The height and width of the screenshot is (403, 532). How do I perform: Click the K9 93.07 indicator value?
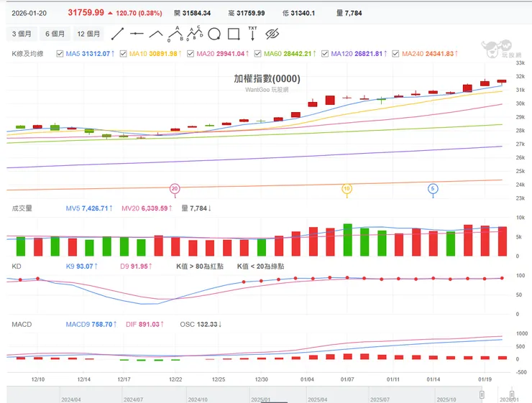click(x=81, y=267)
